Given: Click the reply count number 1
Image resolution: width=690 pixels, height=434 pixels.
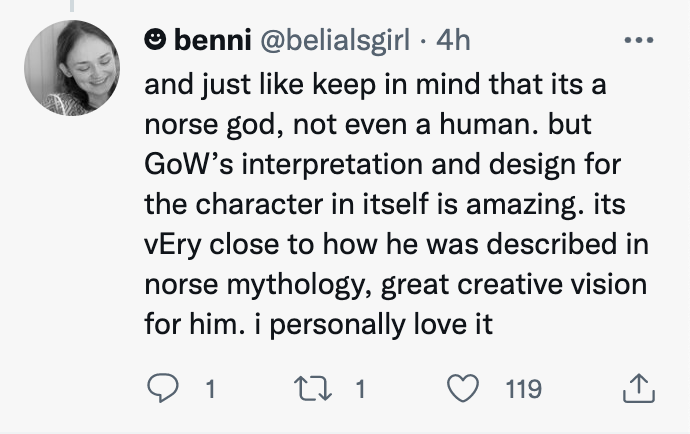Looking at the screenshot, I should (x=210, y=388).
